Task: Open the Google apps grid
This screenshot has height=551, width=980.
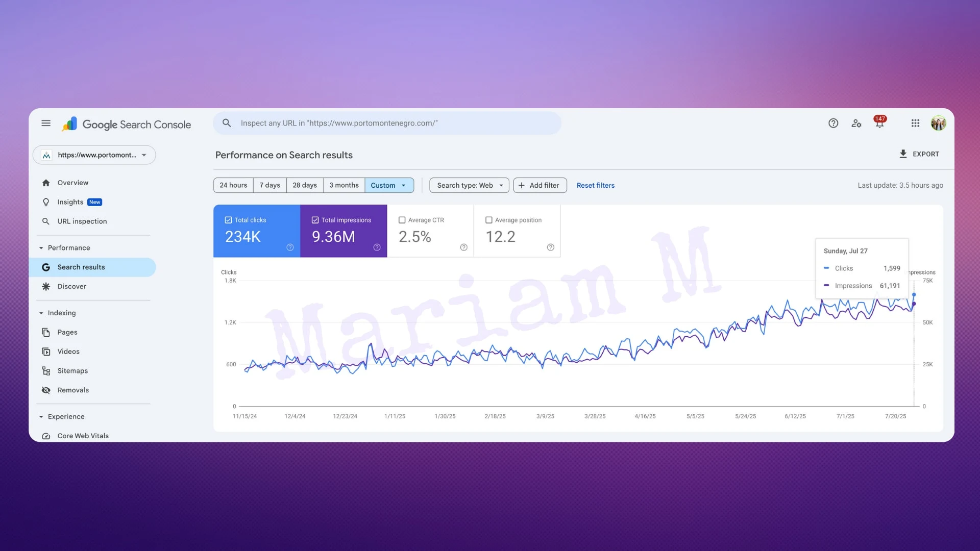Action: 915,123
